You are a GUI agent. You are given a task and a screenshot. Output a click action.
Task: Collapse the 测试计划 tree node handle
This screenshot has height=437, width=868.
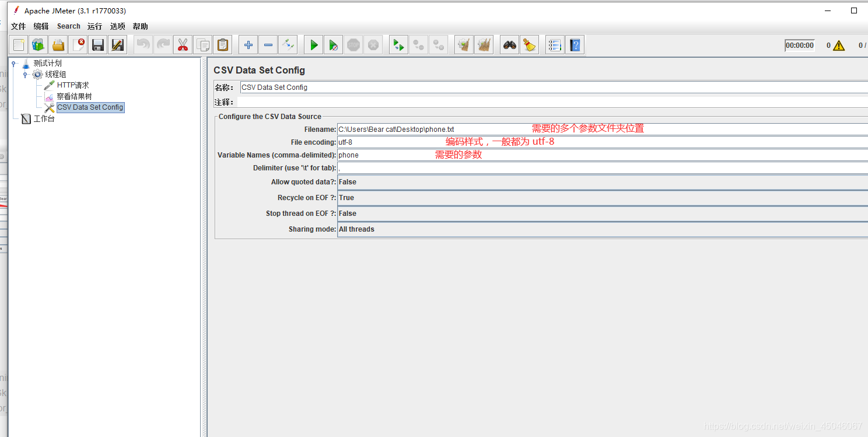coord(14,64)
